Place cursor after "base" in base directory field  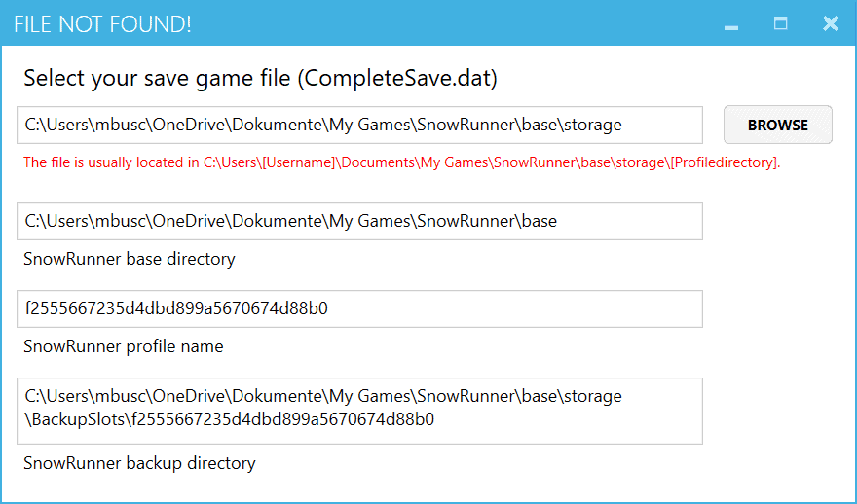[x=559, y=221]
